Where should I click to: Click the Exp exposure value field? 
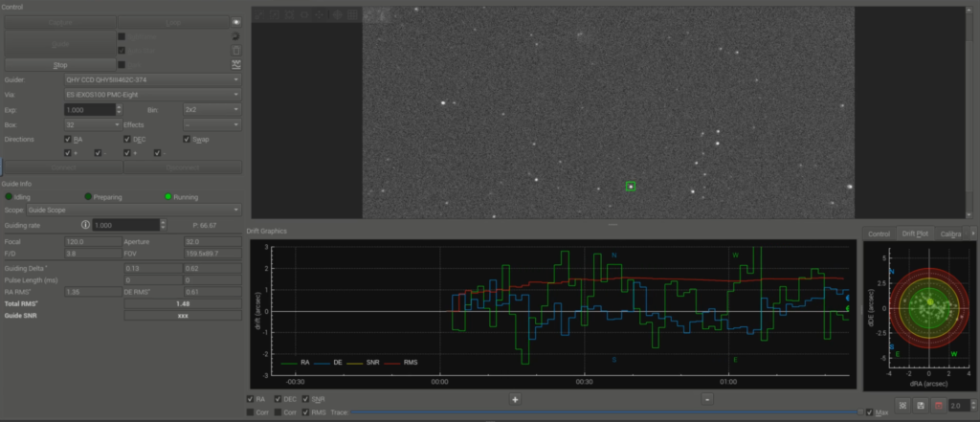point(90,109)
